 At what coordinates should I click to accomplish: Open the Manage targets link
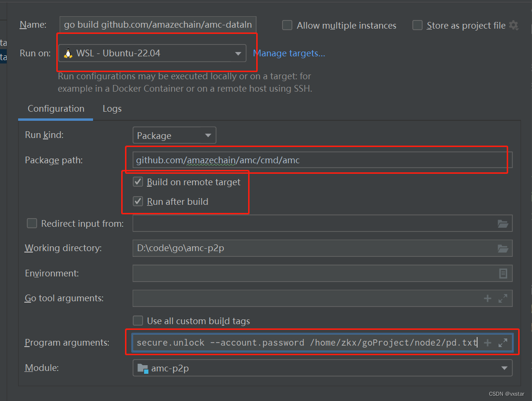point(289,53)
